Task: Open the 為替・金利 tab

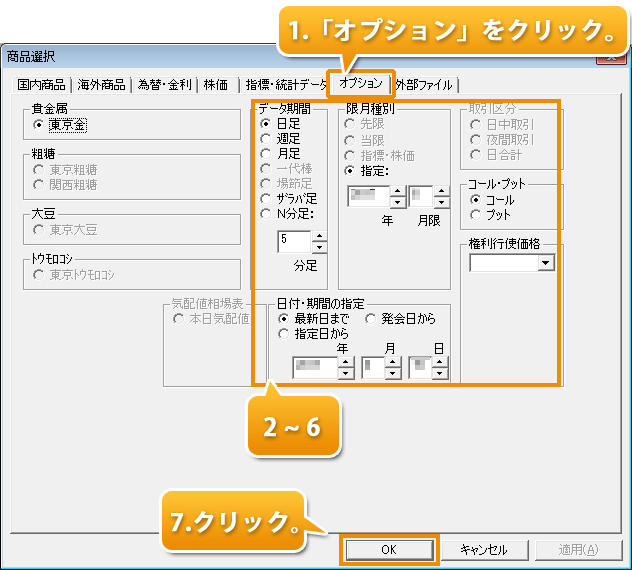Action: pyautogui.click(x=166, y=85)
